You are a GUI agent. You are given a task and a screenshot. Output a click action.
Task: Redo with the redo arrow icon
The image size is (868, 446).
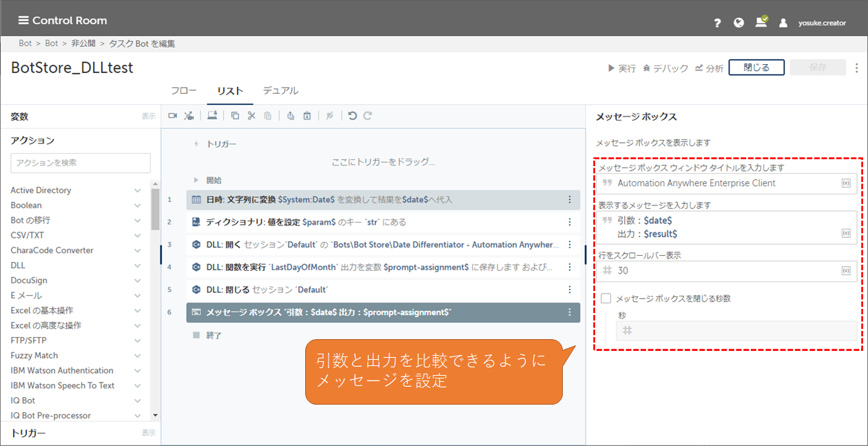point(368,116)
